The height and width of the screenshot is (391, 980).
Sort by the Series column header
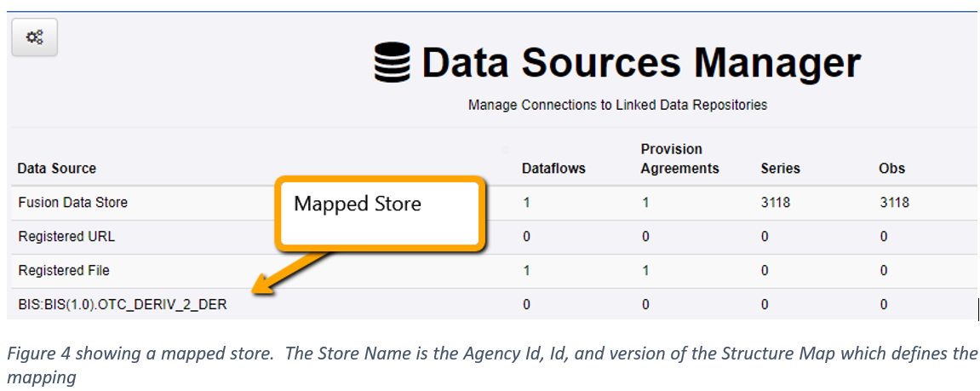coord(780,169)
